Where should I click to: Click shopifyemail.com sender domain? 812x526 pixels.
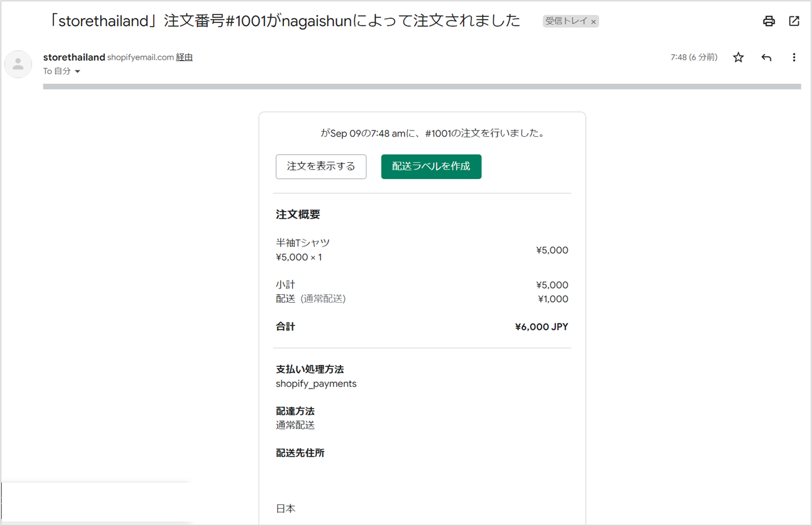(x=140, y=57)
